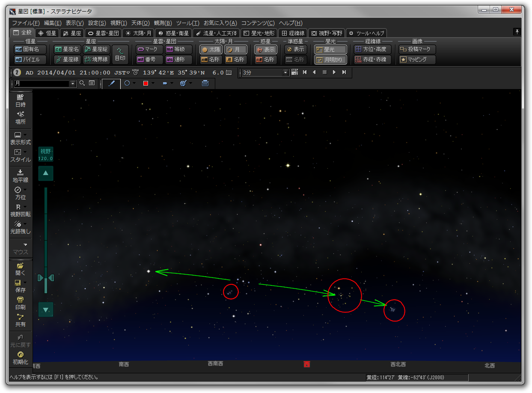Toggle 月明かり moonlight
532x393 pixels.
[330, 60]
